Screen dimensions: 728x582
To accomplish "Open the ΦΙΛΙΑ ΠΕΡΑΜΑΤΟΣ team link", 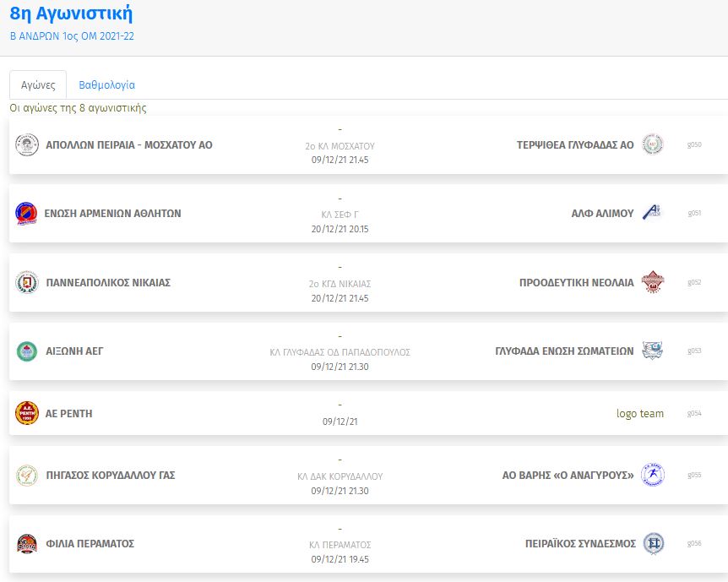I will coord(90,544).
